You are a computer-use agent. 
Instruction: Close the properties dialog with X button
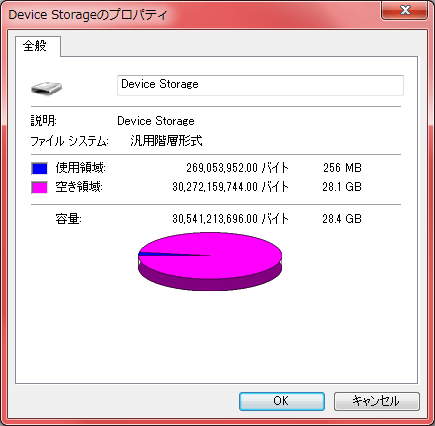pyautogui.click(x=404, y=11)
